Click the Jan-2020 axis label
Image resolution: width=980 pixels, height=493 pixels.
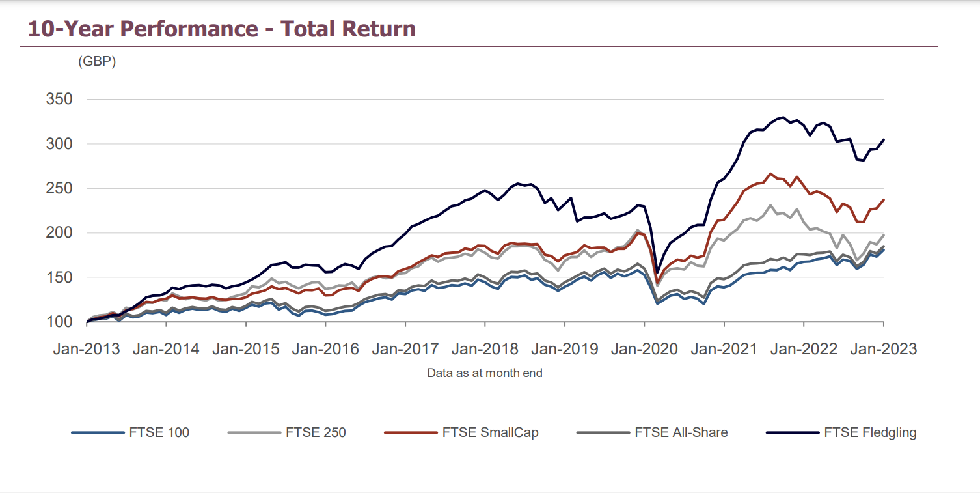click(644, 348)
